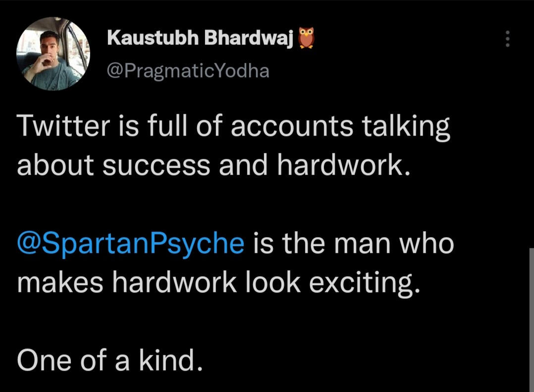This screenshot has width=534, height=392.
Task: Click the word "talking" in the tweet
Action: (x=406, y=126)
